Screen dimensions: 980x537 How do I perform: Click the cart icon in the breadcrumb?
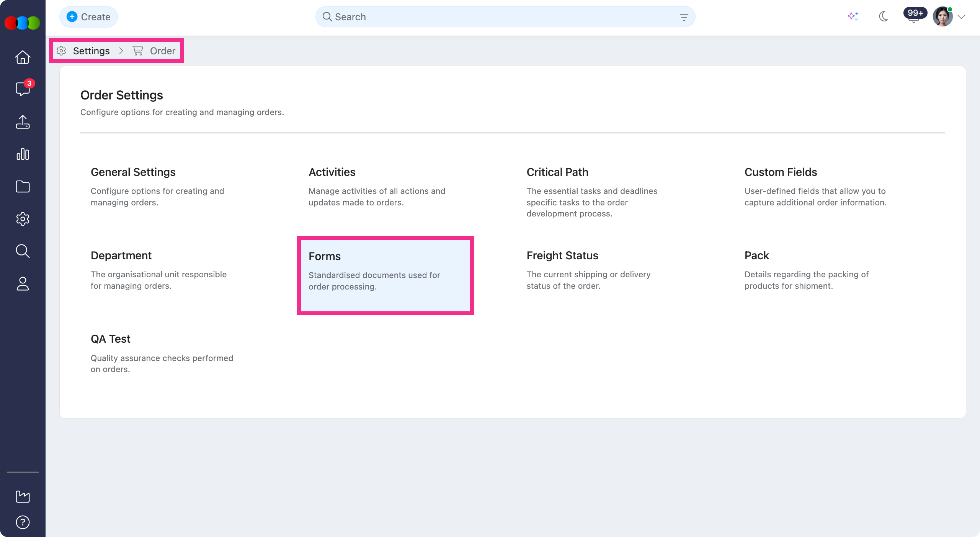138,50
